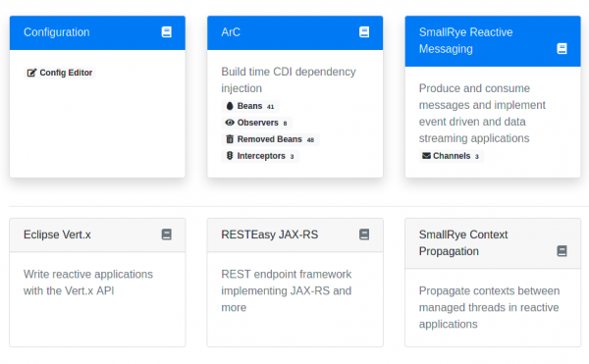Click the ArC card title
The width and height of the screenshot is (589, 364).
point(231,32)
